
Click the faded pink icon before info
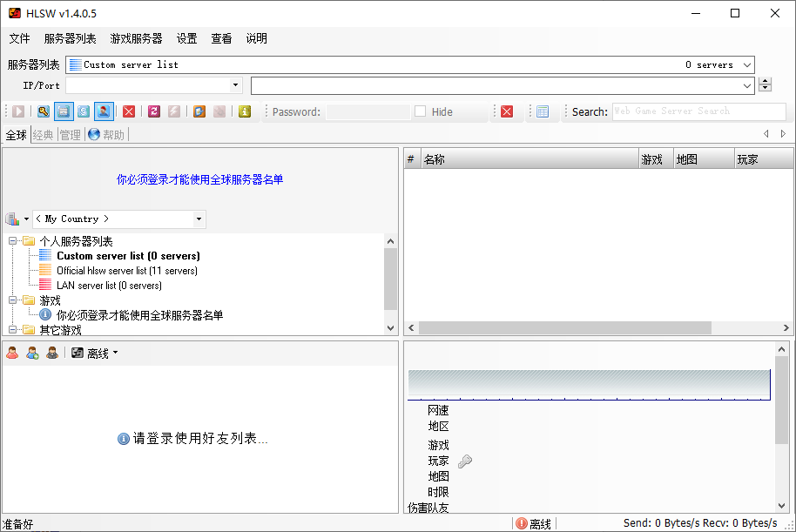pos(219,111)
